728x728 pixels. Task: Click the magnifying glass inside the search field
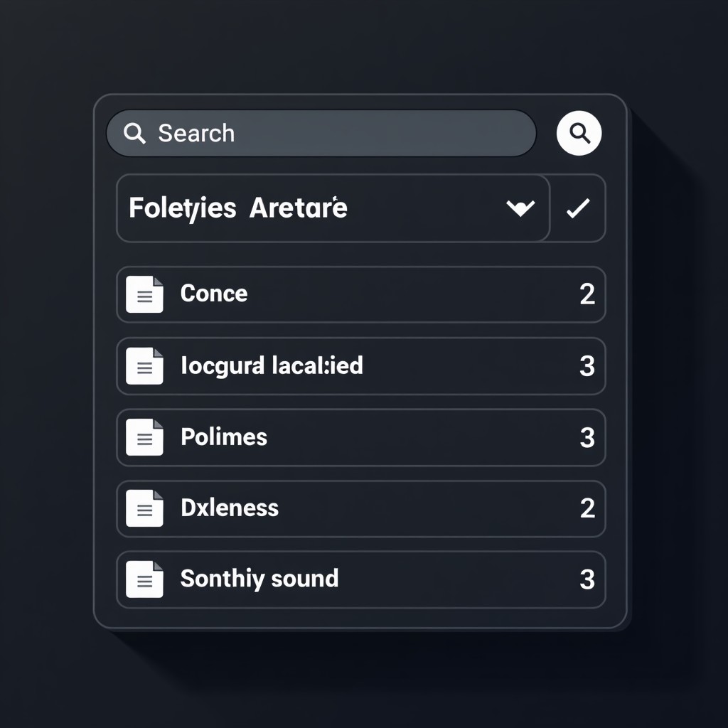135,133
